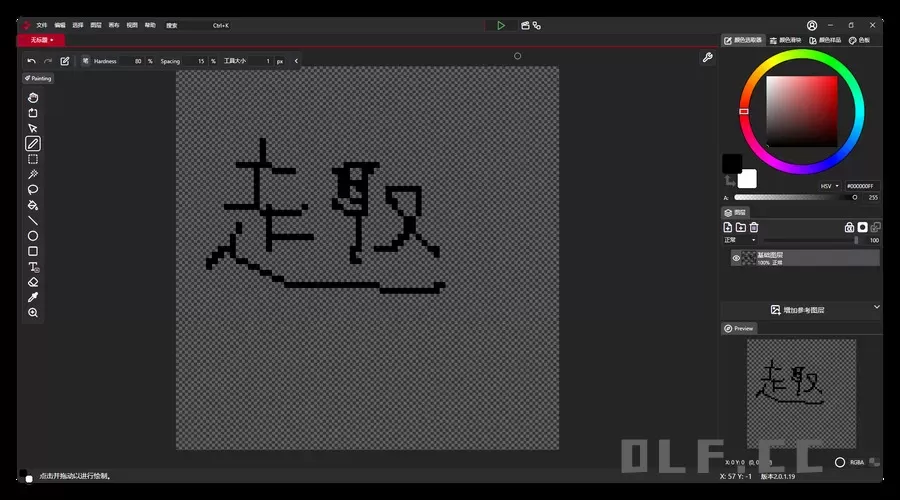Click the layer opacity slider handle
The width and height of the screenshot is (900, 500).
(856, 240)
